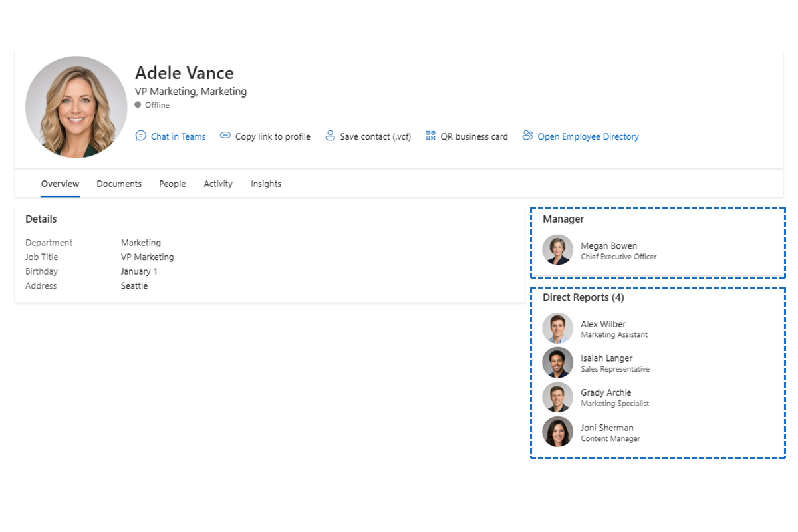
Task: Click the Birthday value 'January 1'
Action: point(139,271)
